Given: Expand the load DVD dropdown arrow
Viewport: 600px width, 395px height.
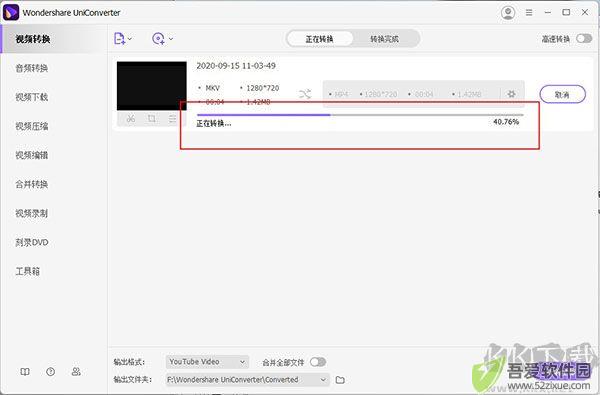Looking at the screenshot, I should tap(171, 39).
